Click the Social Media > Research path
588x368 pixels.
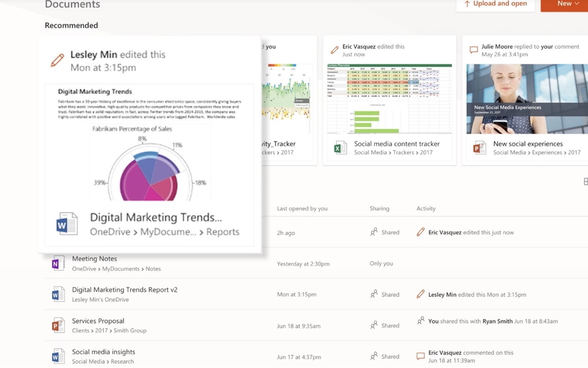103,362
